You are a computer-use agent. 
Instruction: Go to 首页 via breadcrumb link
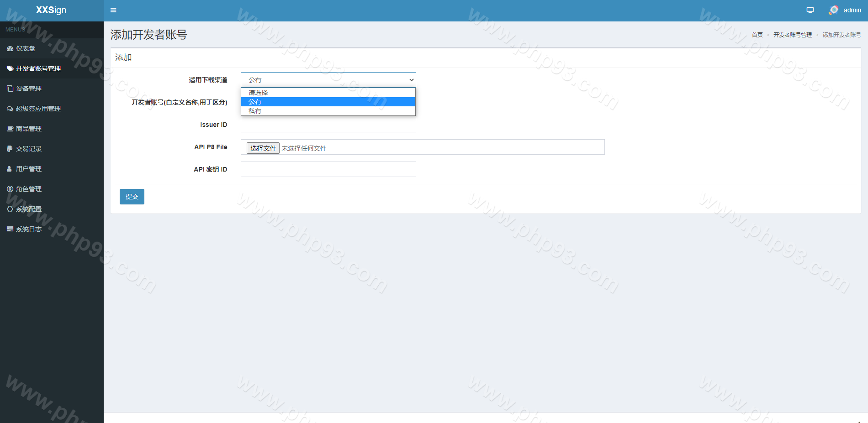pos(757,35)
